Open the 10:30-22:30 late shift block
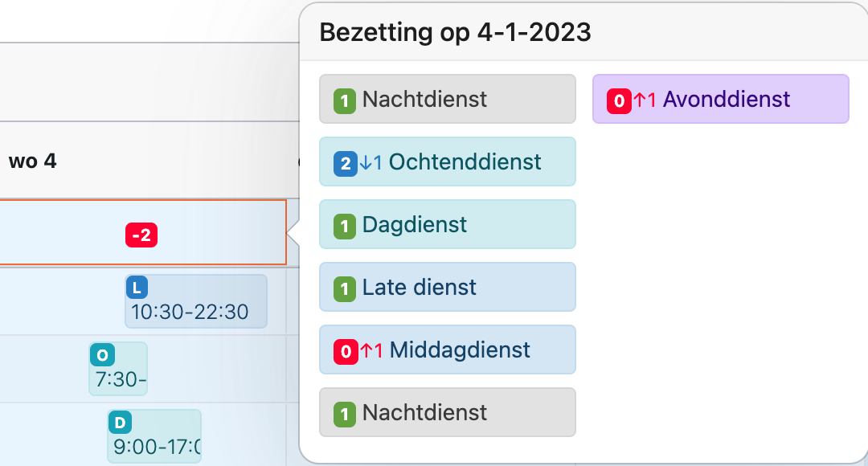 pyautogui.click(x=196, y=301)
